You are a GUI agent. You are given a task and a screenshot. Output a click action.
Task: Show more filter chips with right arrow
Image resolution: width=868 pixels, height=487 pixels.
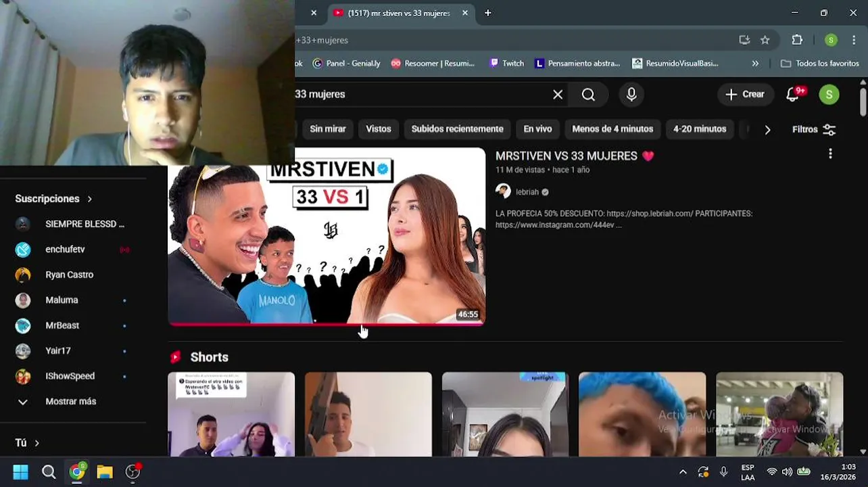767,130
